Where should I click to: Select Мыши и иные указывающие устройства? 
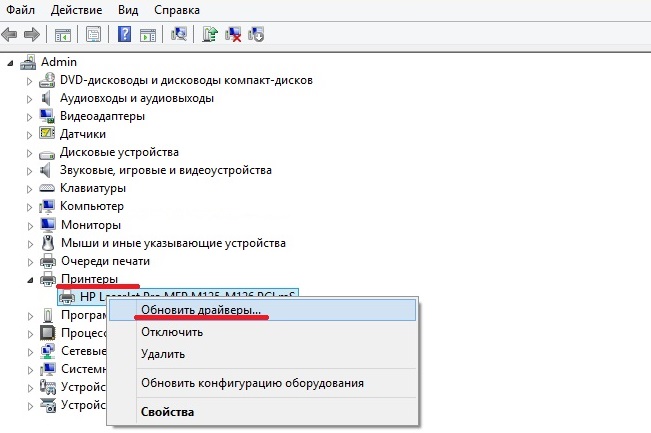click(173, 243)
